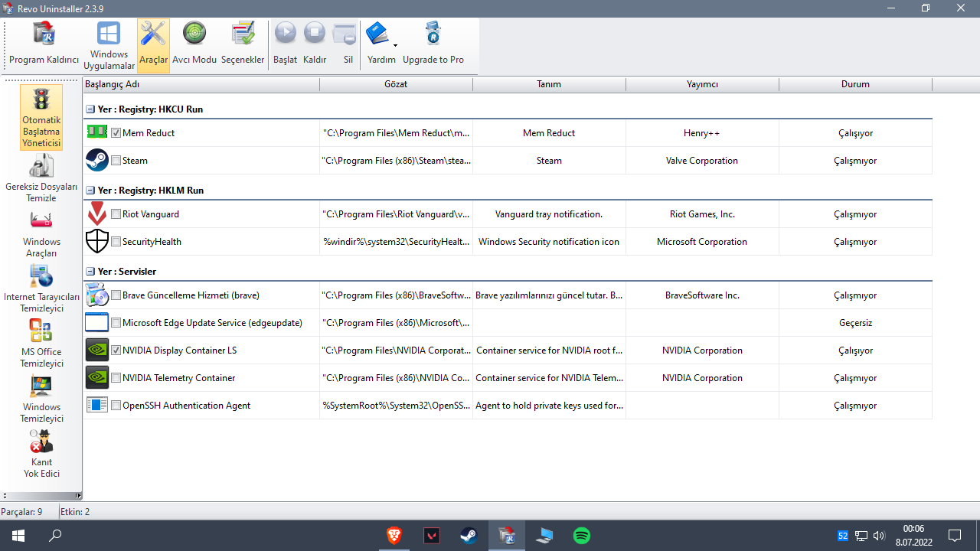
Task: Open the notification center
Action: [955, 536]
